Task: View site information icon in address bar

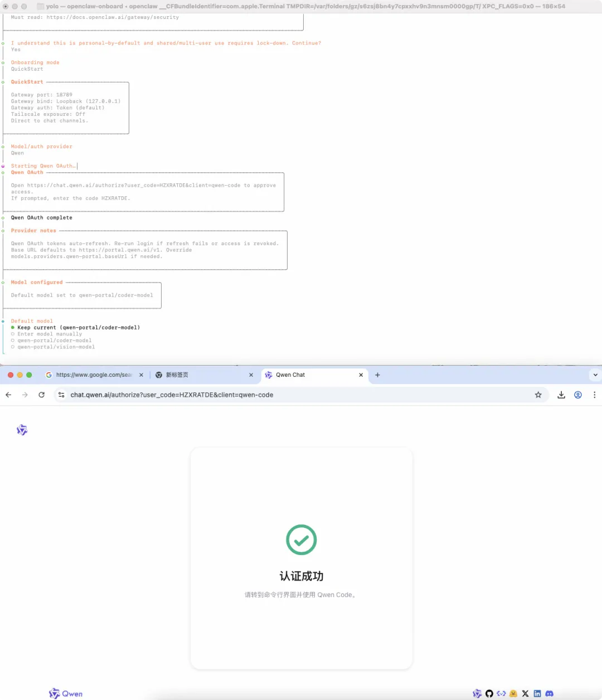Action: pyautogui.click(x=61, y=395)
